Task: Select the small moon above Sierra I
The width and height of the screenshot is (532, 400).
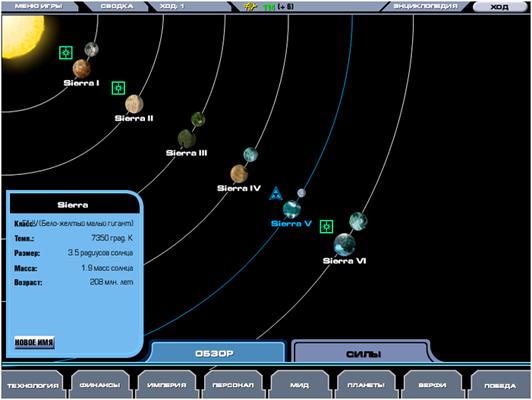Action: click(91, 49)
